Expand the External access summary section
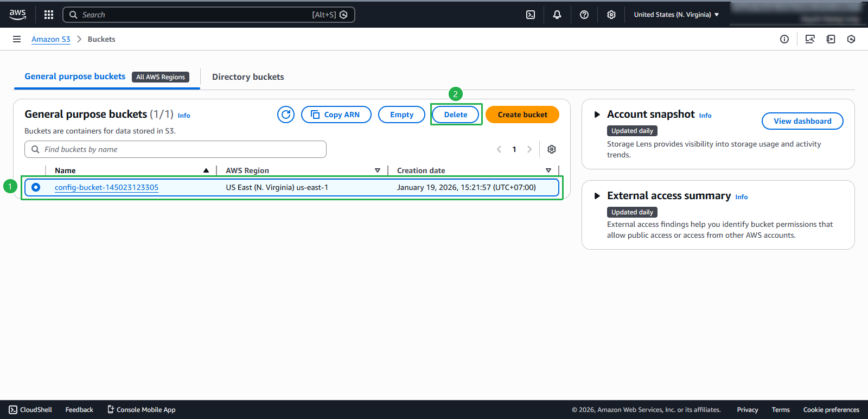The width and height of the screenshot is (868, 419). (x=597, y=196)
